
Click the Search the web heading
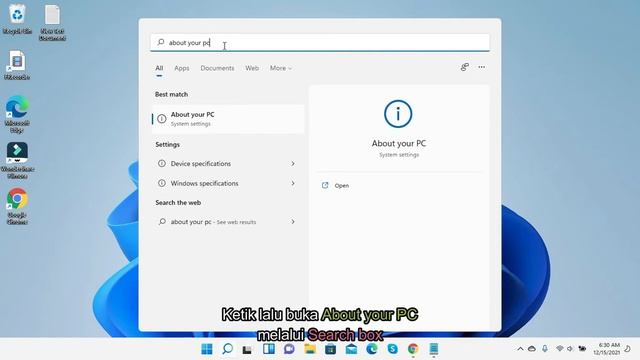pos(178,202)
